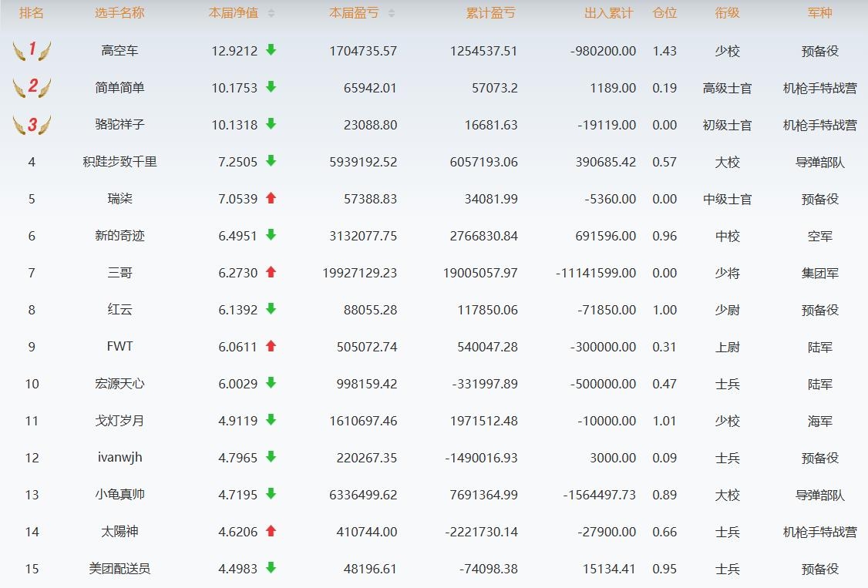Screen dimensions: 868x588
Task: Click the green down arrow beside 12.9212
Action: coord(271,50)
